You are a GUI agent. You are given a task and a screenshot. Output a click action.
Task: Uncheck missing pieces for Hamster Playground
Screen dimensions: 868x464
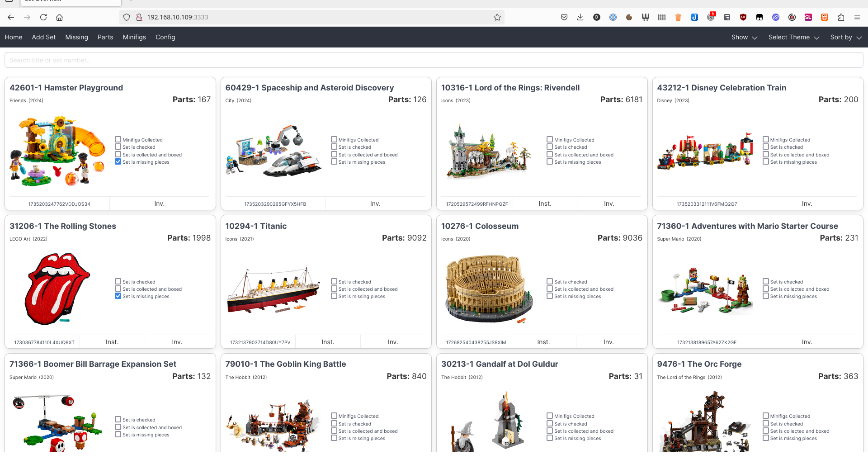click(x=118, y=162)
